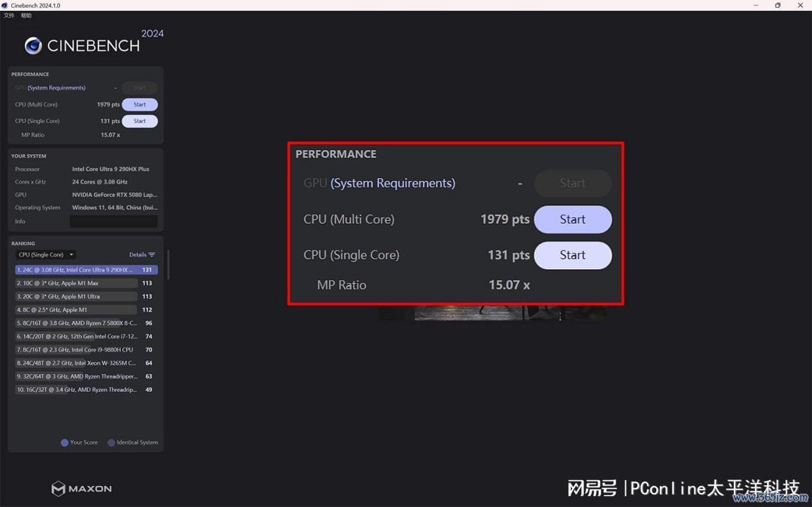Screen dimensions: 812x507
Task: Click the Processor value Intel Core Ultra 9 290HX Plus
Action: (111, 169)
